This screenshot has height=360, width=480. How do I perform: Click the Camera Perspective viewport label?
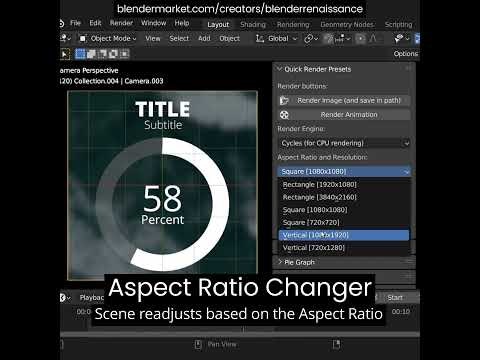coord(89,70)
